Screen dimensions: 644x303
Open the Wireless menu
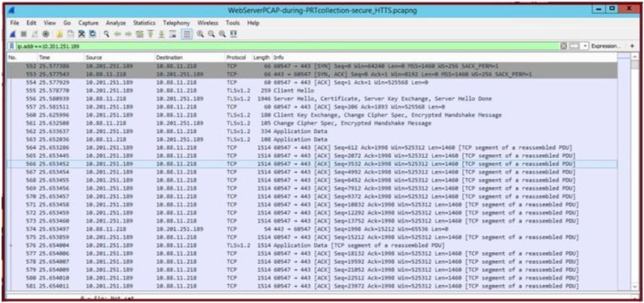(x=208, y=23)
